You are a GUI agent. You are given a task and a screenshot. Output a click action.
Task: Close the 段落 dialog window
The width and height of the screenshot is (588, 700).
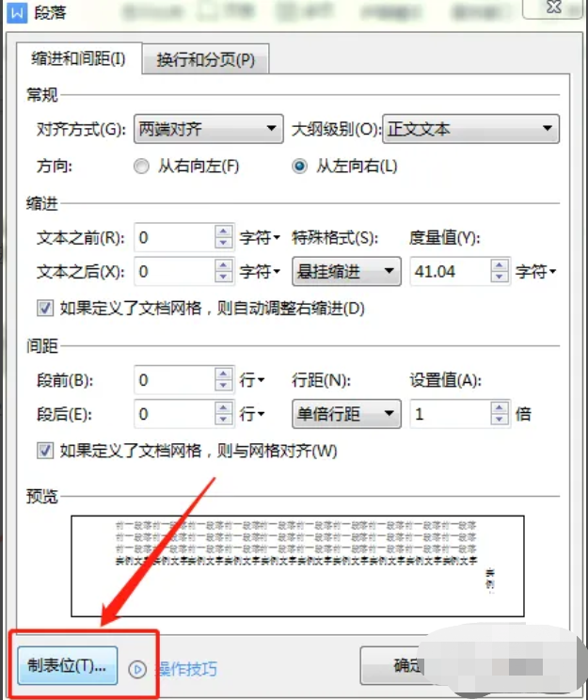coord(555,8)
